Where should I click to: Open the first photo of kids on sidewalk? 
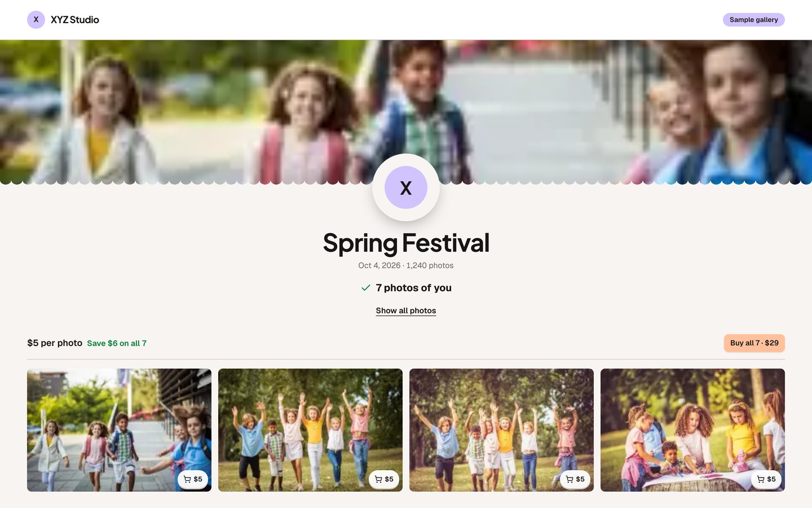(119, 430)
